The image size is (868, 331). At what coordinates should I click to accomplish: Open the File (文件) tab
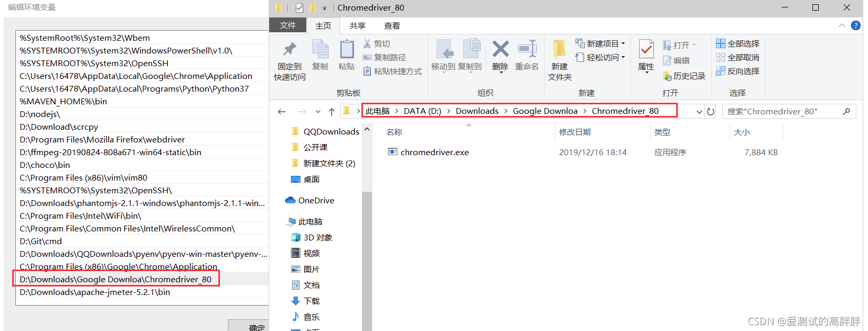click(x=288, y=25)
